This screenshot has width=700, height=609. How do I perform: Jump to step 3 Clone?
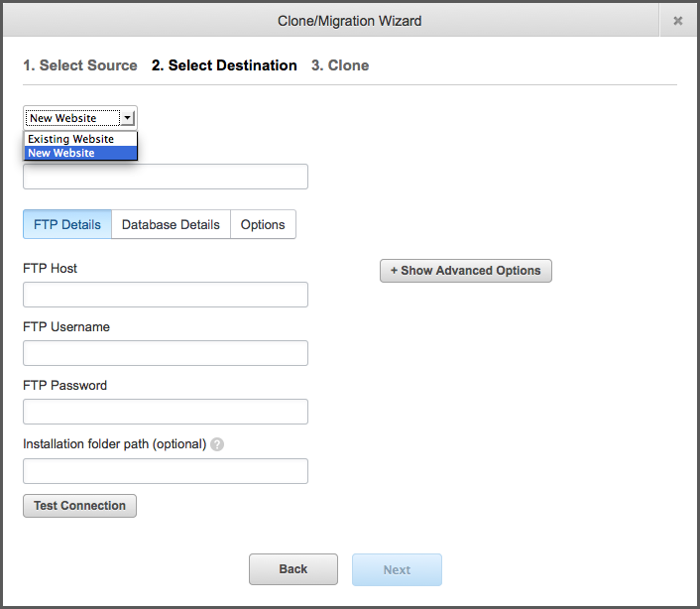[340, 65]
